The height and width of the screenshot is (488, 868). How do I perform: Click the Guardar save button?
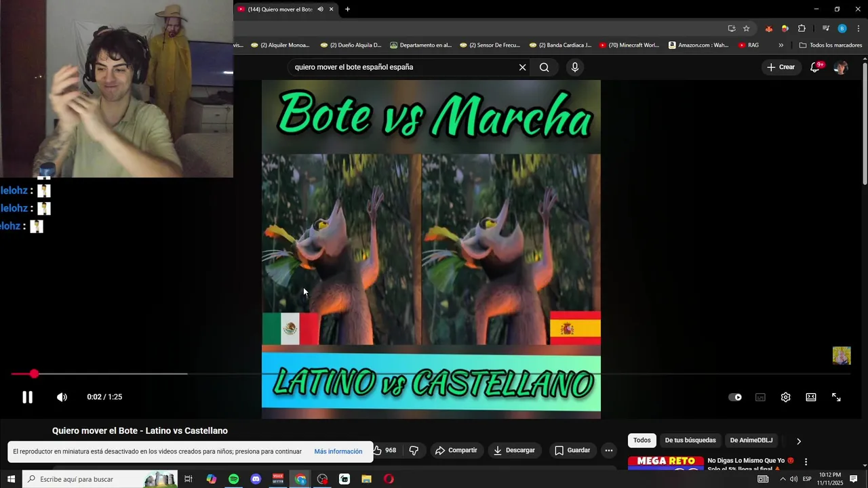point(572,450)
